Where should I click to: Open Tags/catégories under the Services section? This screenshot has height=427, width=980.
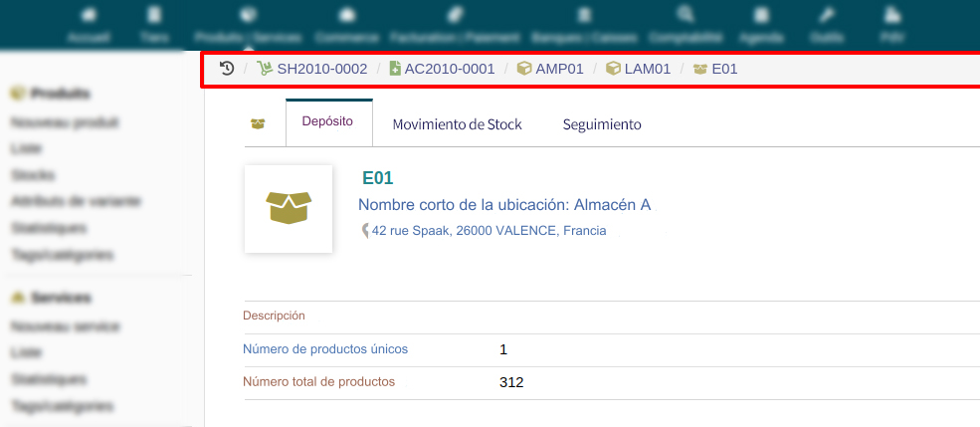pyautogui.click(x=62, y=406)
